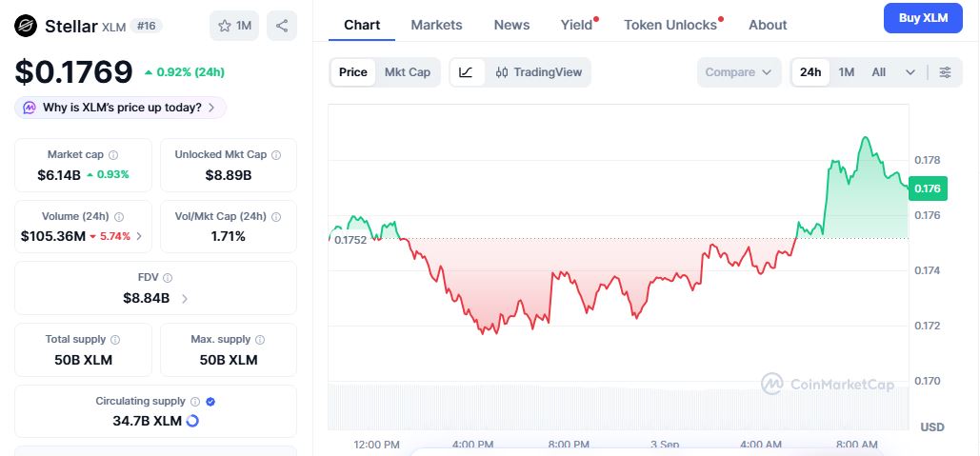Viewport: 980px width, 456px height.
Task: Open chart settings sliders icon
Action: click(x=945, y=72)
